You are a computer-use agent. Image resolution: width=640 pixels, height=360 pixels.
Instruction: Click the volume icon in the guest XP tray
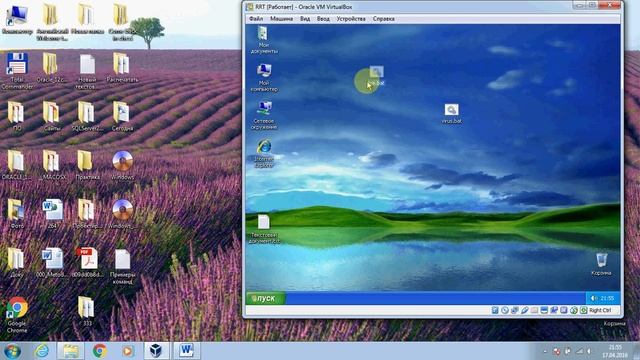click(x=593, y=298)
